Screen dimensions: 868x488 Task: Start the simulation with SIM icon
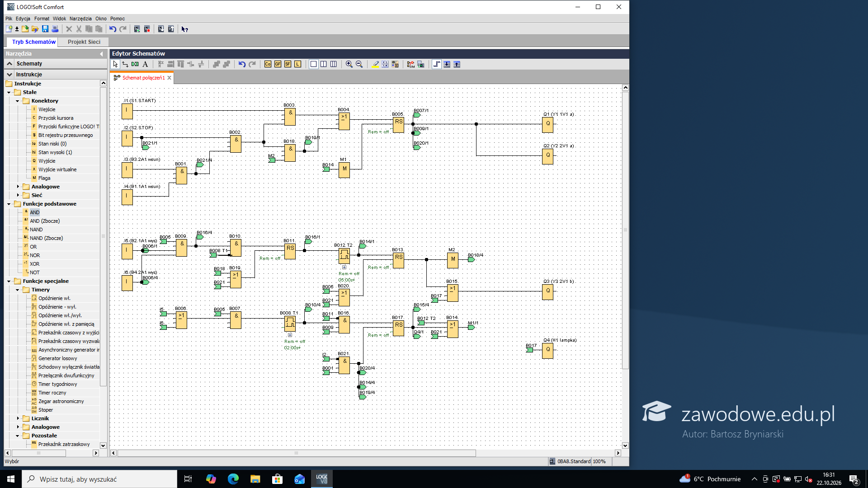pos(410,64)
